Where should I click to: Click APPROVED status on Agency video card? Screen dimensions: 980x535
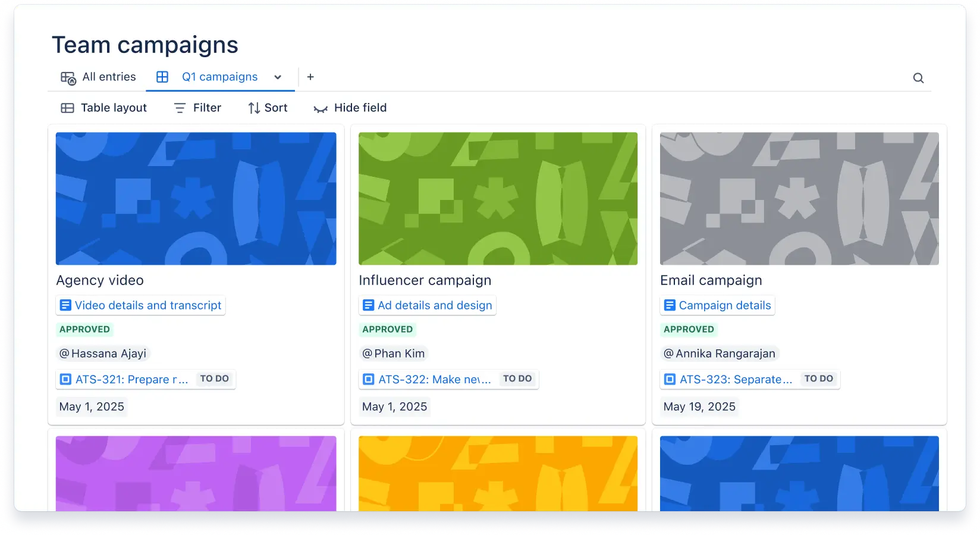tap(84, 329)
